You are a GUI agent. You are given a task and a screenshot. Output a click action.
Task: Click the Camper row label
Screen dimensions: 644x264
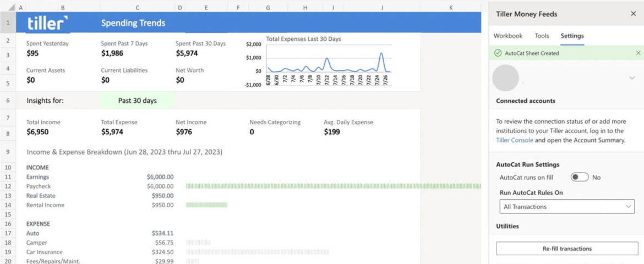pos(36,243)
